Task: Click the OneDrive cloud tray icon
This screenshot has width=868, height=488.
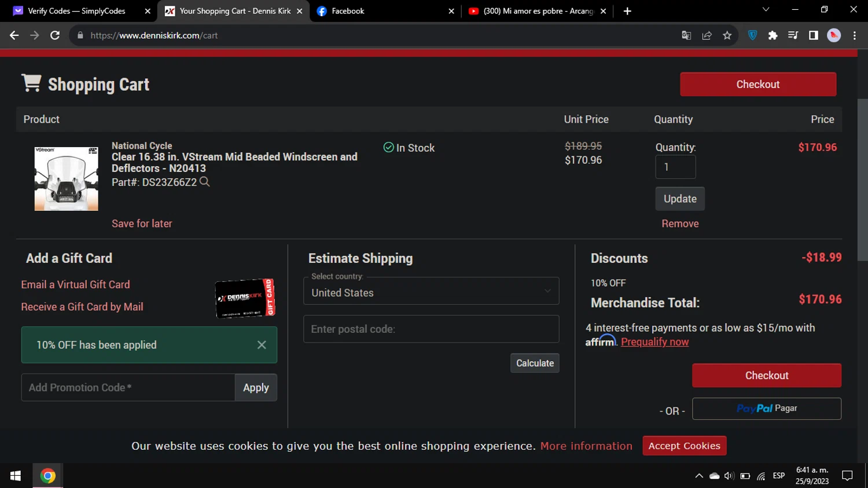Action: [715, 476]
